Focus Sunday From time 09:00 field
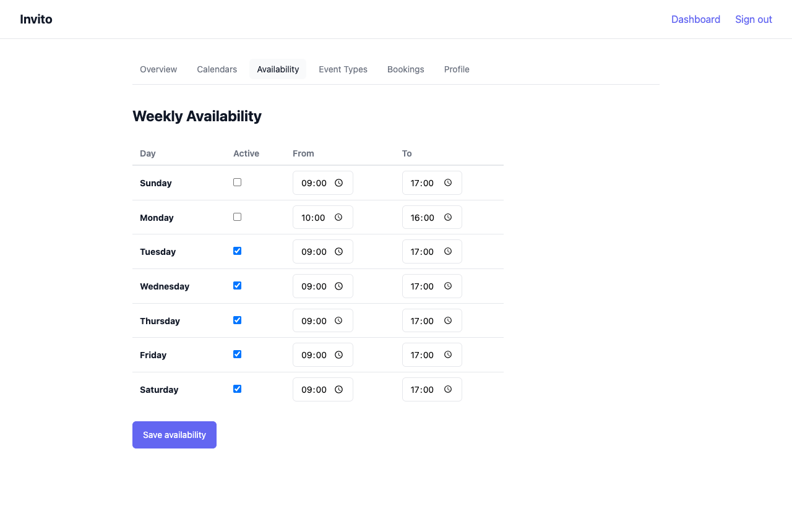Image resolution: width=792 pixels, height=532 pixels. pos(323,183)
